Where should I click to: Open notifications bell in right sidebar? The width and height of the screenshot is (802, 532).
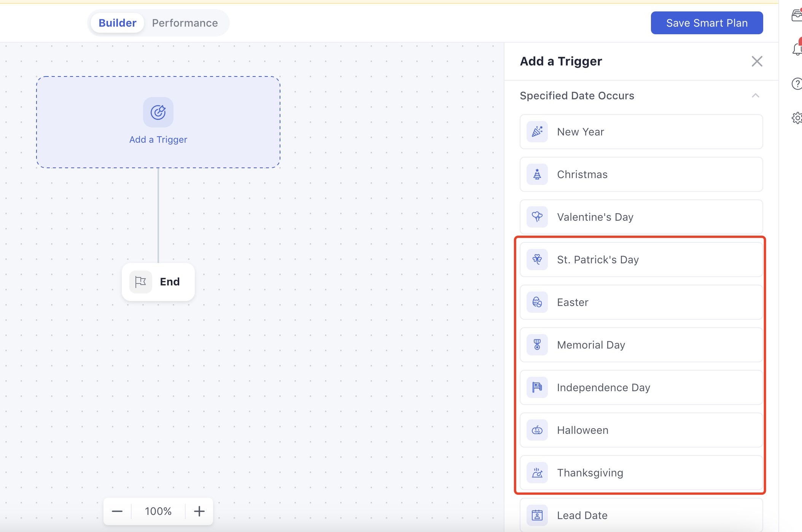pyautogui.click(x=797, y=49)
